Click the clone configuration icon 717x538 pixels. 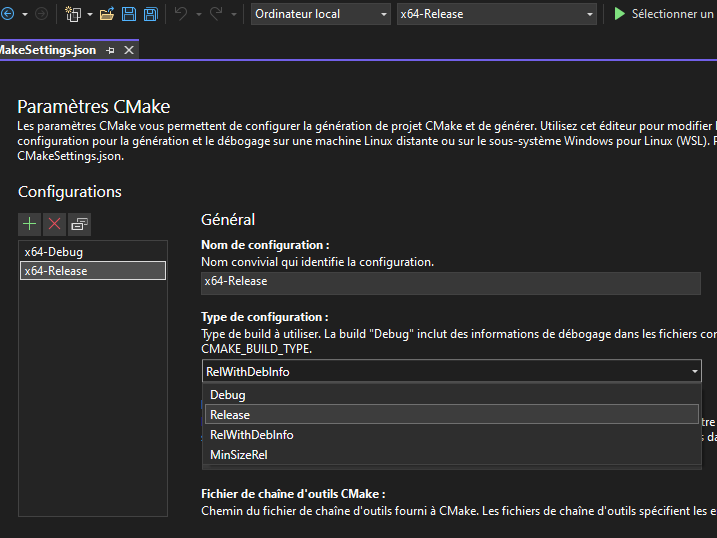80,224
